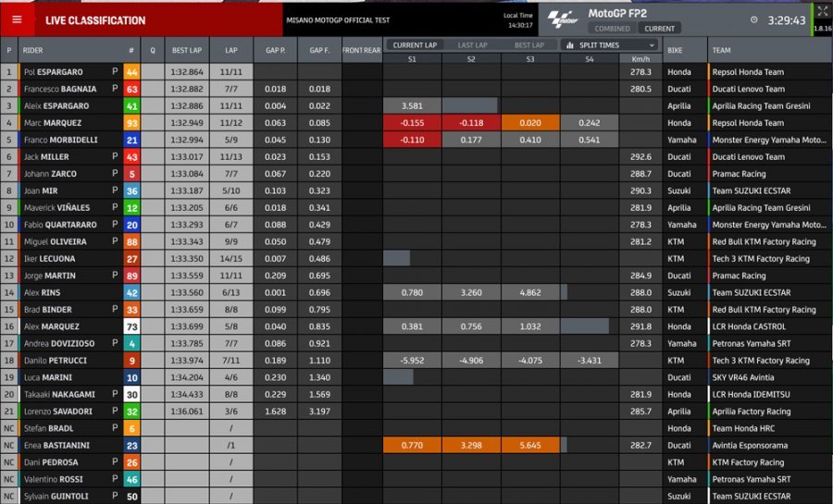Click the S4 sector header
Viewport: 833px width, 504px height.
tap(590, 59)
